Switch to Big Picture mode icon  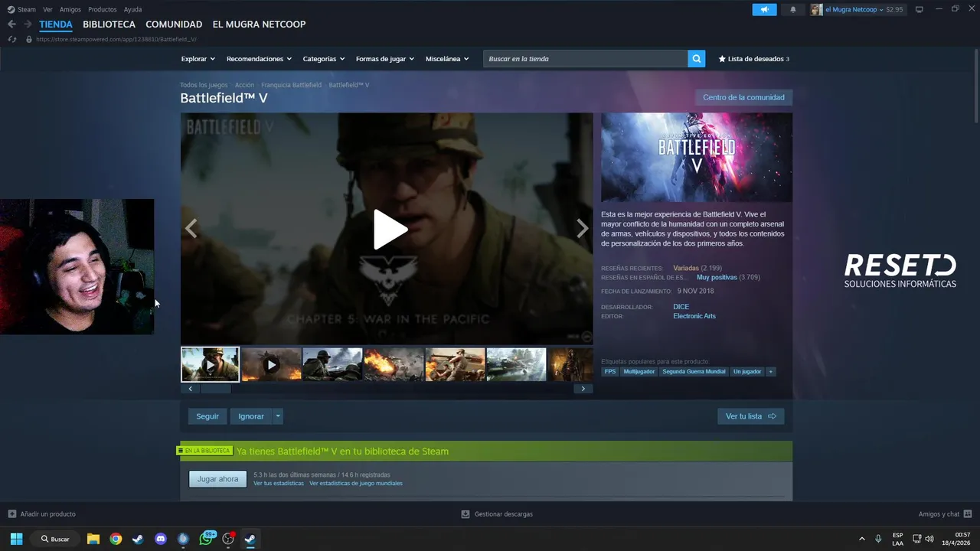(x=920, y=9)
